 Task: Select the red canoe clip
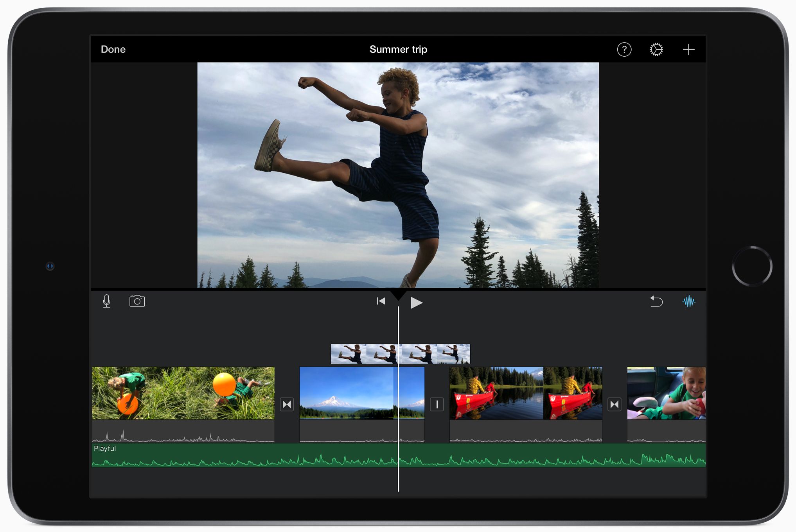525,393
